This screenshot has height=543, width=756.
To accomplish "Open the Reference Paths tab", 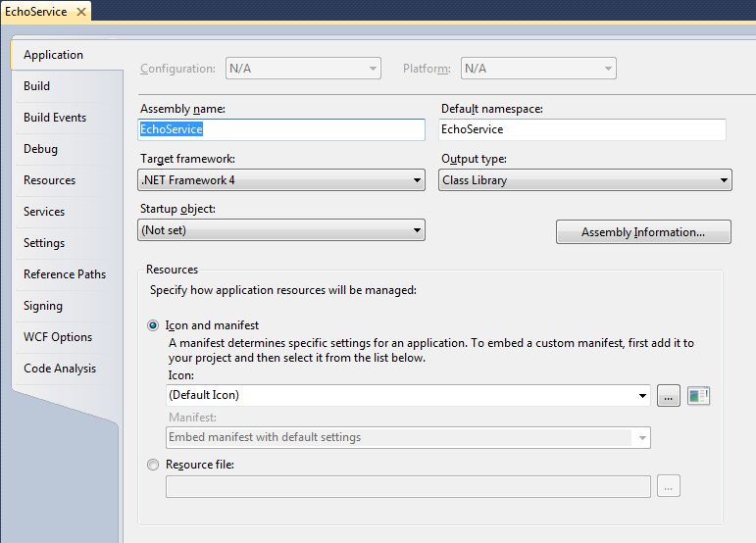I will (65, 274).
